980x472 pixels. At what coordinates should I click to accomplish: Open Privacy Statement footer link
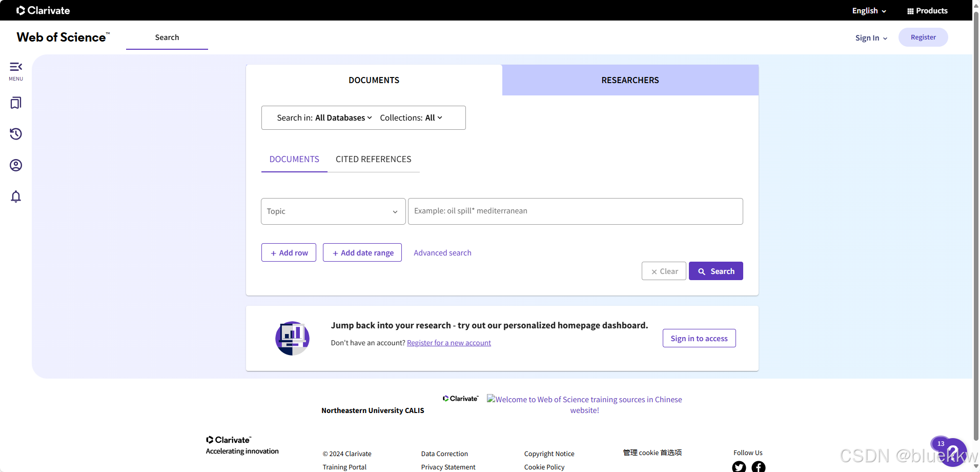[x=448, y=467]
